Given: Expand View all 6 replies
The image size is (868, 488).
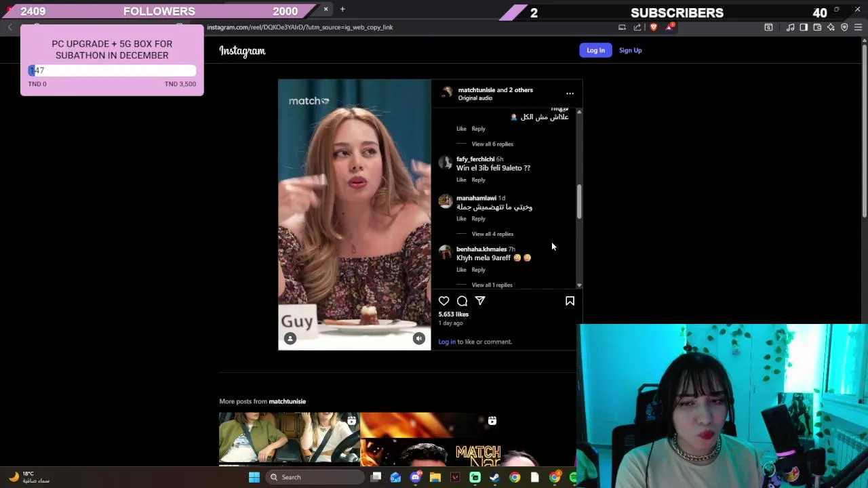Looking at the screenshot, I should (492, 144).
